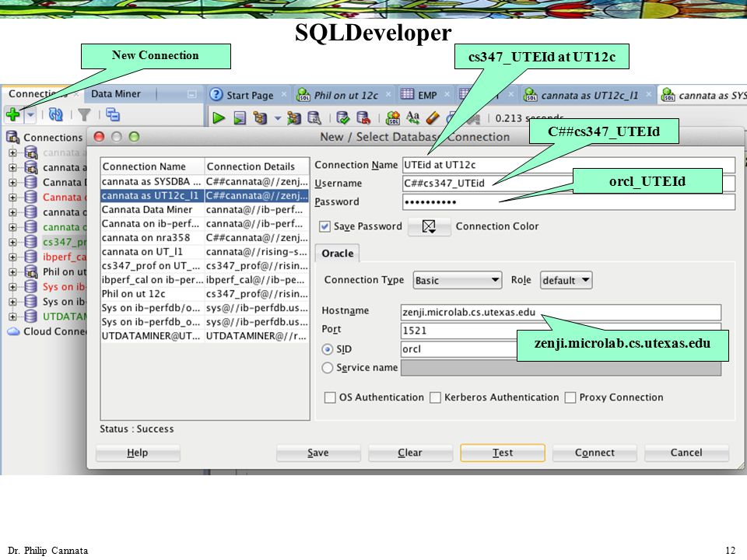Image resolution: width=747 pixels, height=560 pixels.
Task: Click the Password input field
Action: (x=569, y=202)
